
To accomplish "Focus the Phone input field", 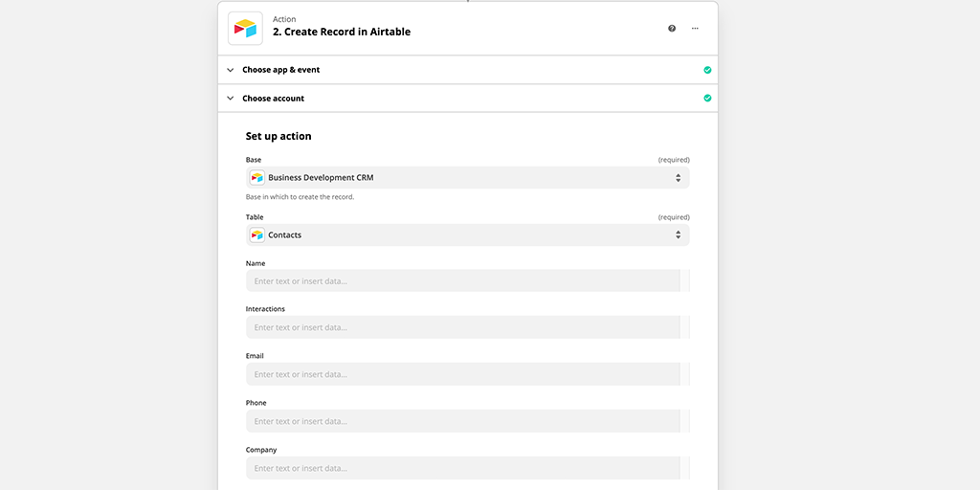I will tap(462, 421).
